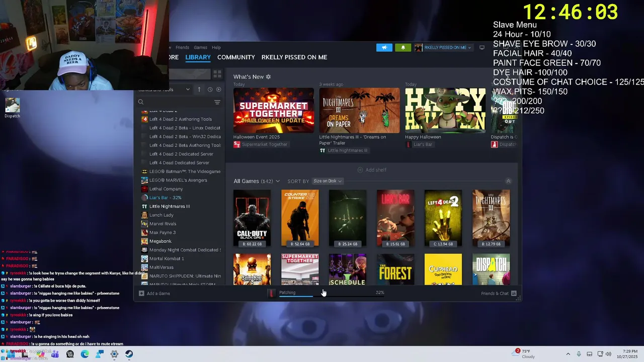
Task: Click the Liar's Bar downloading icon in footer
Action: (x=272, y=293)
